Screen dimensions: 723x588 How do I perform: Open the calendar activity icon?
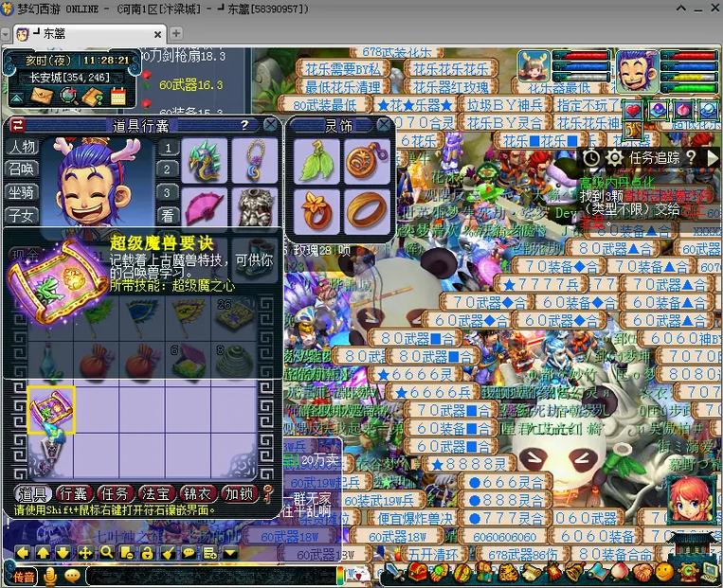tap(118, 96)
